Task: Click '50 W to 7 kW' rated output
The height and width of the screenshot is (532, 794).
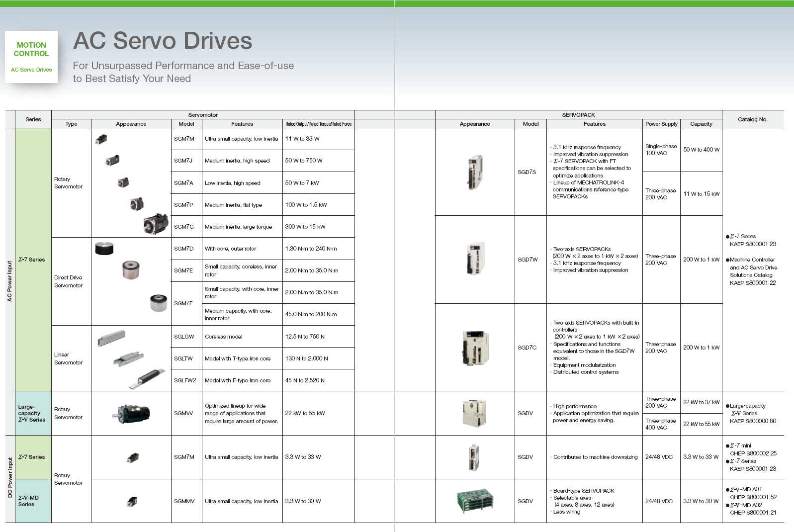Action: click(302, 183)
